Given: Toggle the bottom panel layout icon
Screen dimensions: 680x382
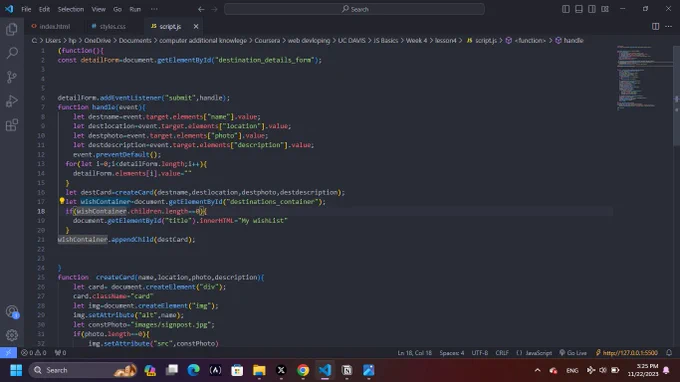Looking at the screenshot, I should click(579, 9).
